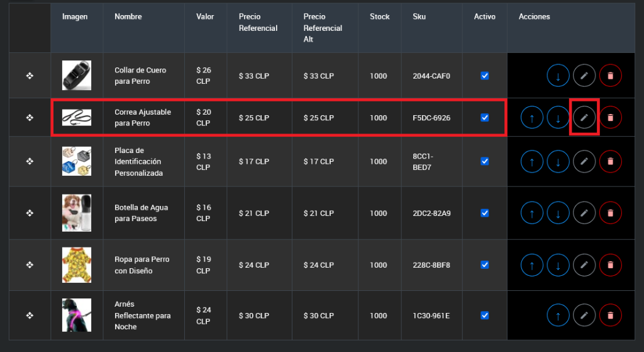Move Arnés Reflectante para Noche up
The height and width of the screenshot is (352, 644).
(x=558, y=315)
